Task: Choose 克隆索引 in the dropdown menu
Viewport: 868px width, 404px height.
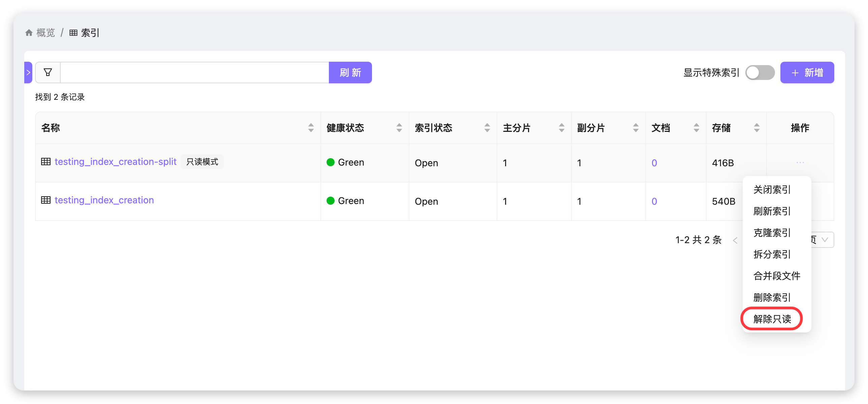Action: click(x=772, y=233)
